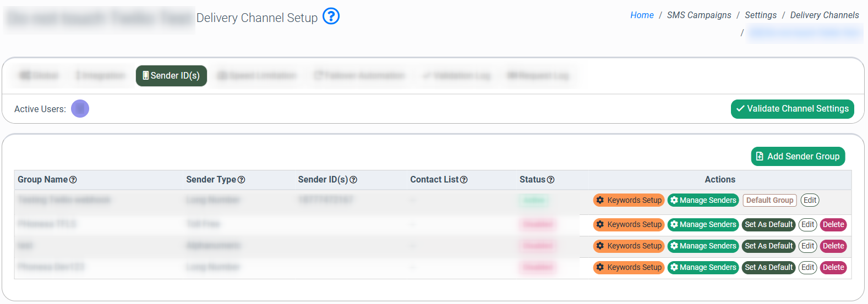The width and height of the screenshot is (868, 304).
Task: Click Add Sender Group button
Action: pos(798,157)
